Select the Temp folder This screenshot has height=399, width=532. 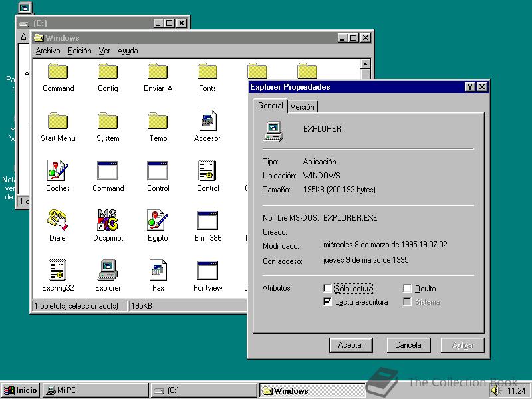click(x=158, y=122)
